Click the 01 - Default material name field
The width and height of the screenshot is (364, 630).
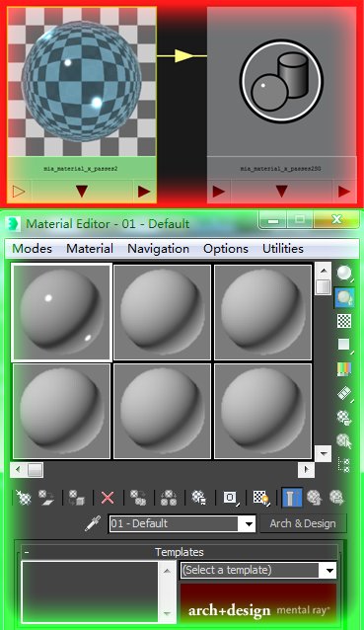click(174, 523)
